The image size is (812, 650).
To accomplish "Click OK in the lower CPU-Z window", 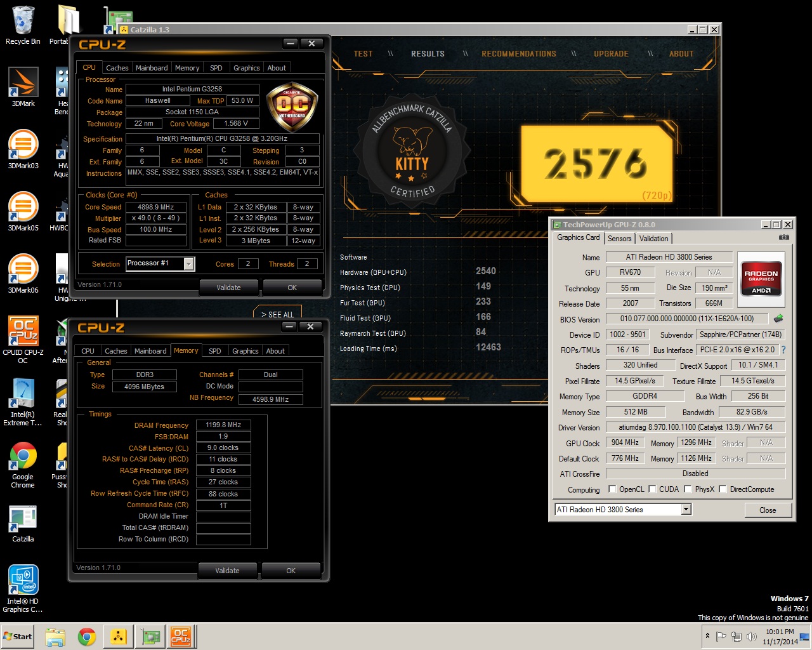I will pyautogui.click(x=291, y=571).
